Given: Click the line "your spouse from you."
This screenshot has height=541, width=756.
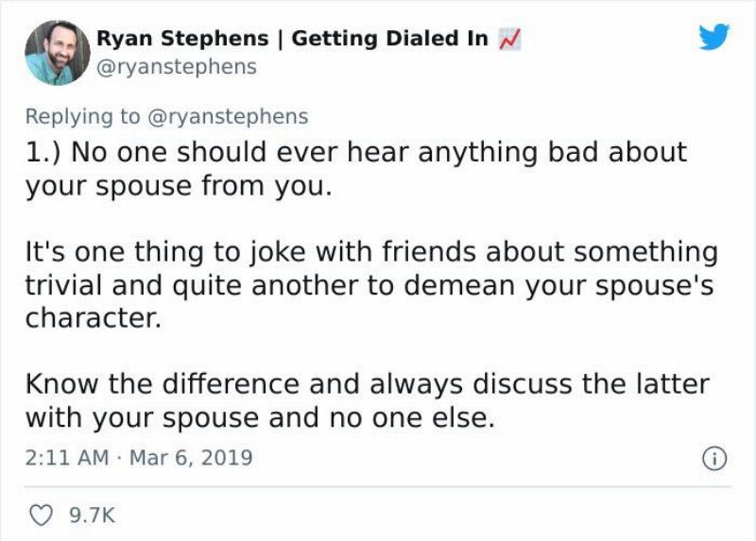Looking at the screenshot, I should click(179, 186).
